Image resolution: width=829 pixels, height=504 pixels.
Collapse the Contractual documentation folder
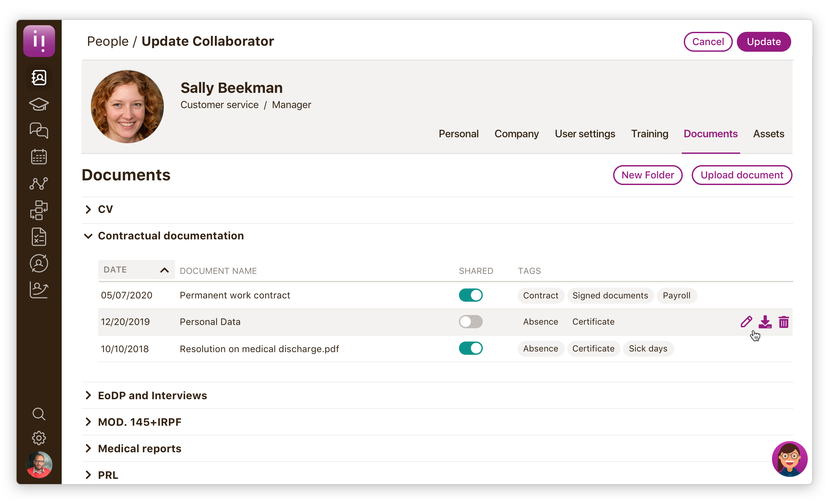click(x=89, y=236)
